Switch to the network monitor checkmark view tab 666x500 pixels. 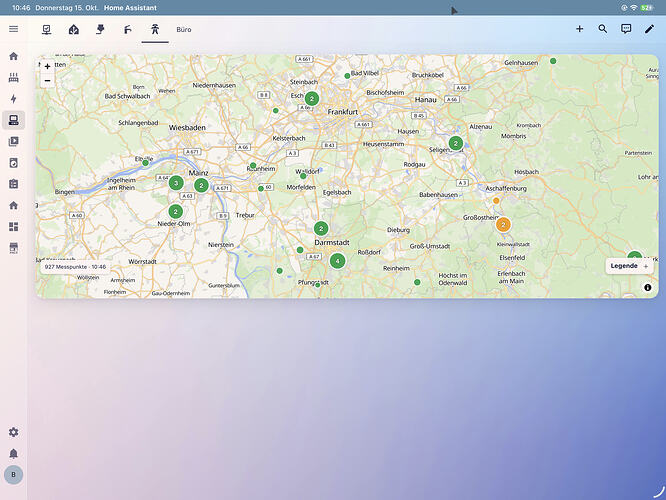47,29
